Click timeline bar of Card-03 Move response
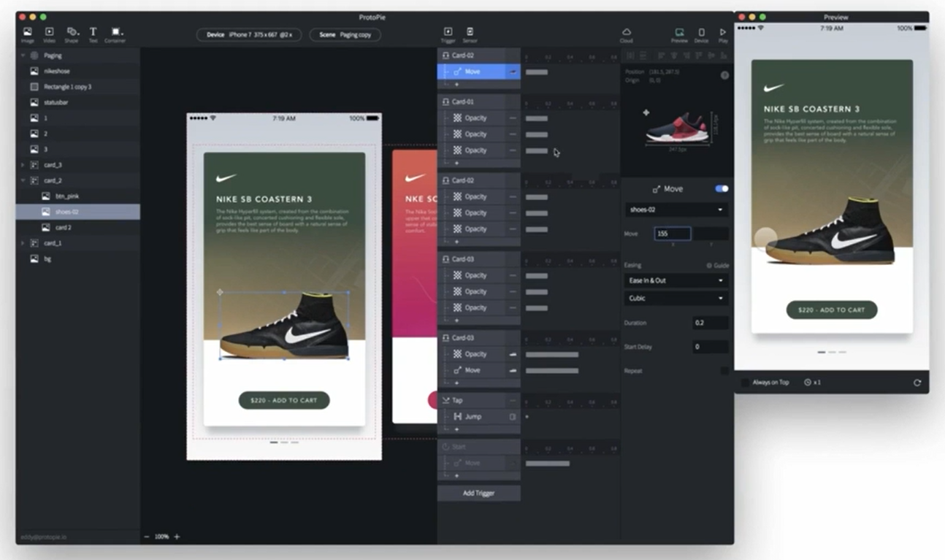 552,371
